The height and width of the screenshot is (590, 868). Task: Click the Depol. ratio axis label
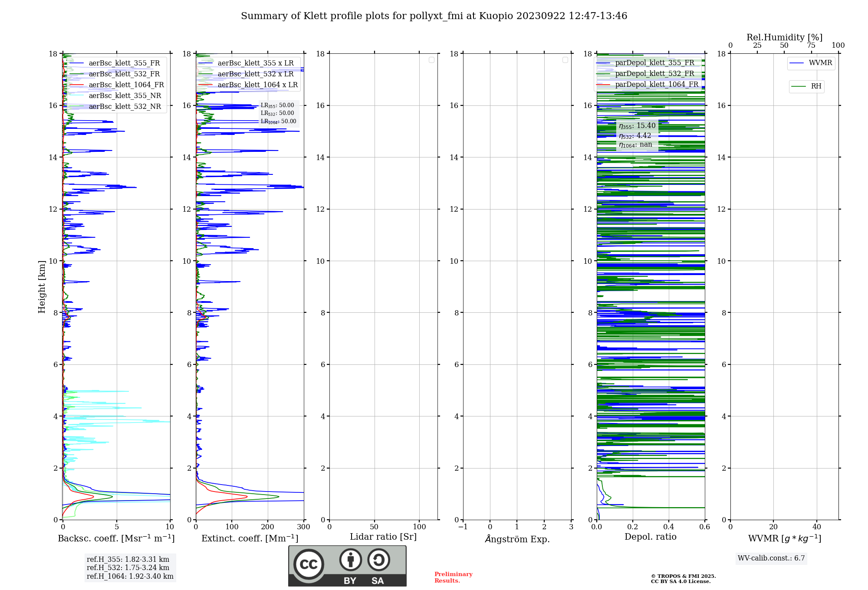pos(651,537)
